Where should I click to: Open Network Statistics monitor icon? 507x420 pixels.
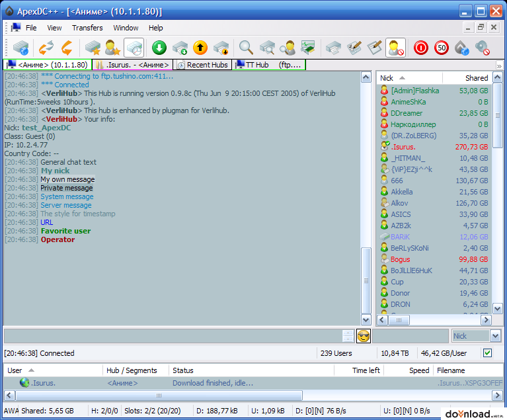307,48
